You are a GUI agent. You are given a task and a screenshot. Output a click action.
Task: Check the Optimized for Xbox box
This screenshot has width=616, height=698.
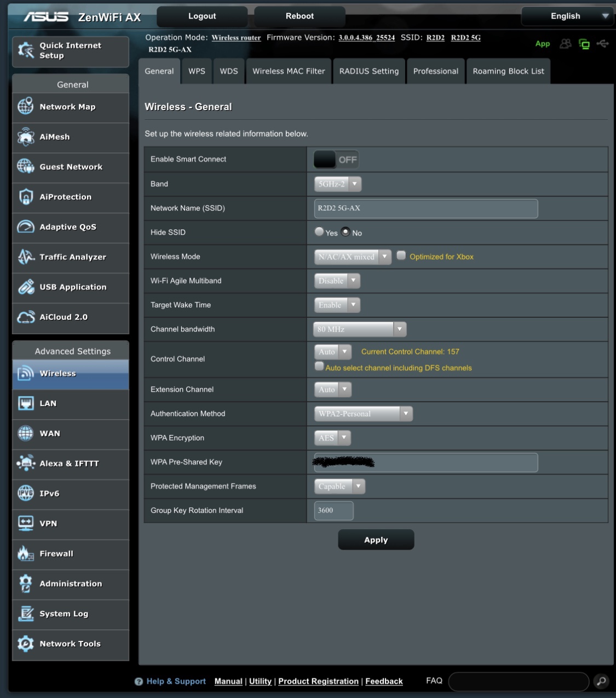click(x=401, y=255)
